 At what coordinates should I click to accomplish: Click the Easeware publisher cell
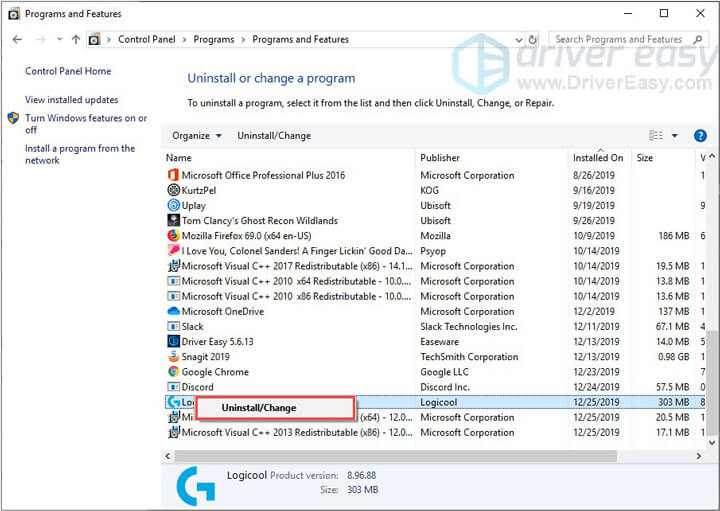coord(439,342)
